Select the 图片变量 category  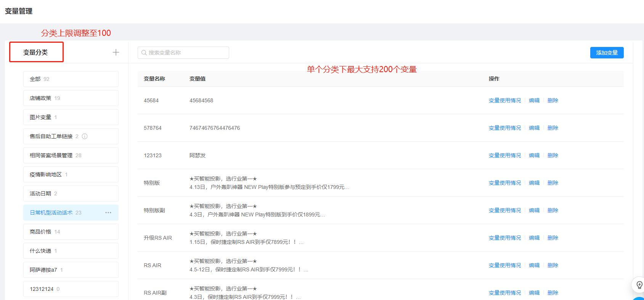click(x=71, y=117)
